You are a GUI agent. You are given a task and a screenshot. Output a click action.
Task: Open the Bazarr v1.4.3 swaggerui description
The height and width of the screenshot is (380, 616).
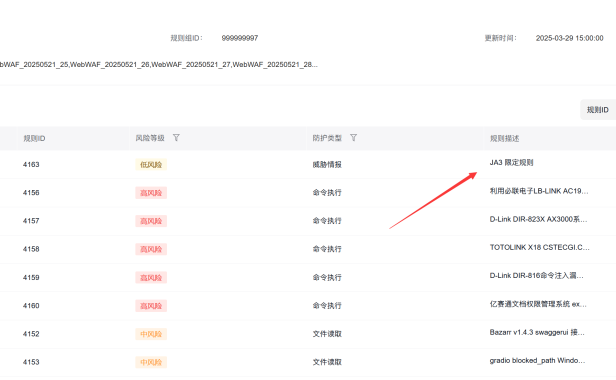click(x=537, y=332)
